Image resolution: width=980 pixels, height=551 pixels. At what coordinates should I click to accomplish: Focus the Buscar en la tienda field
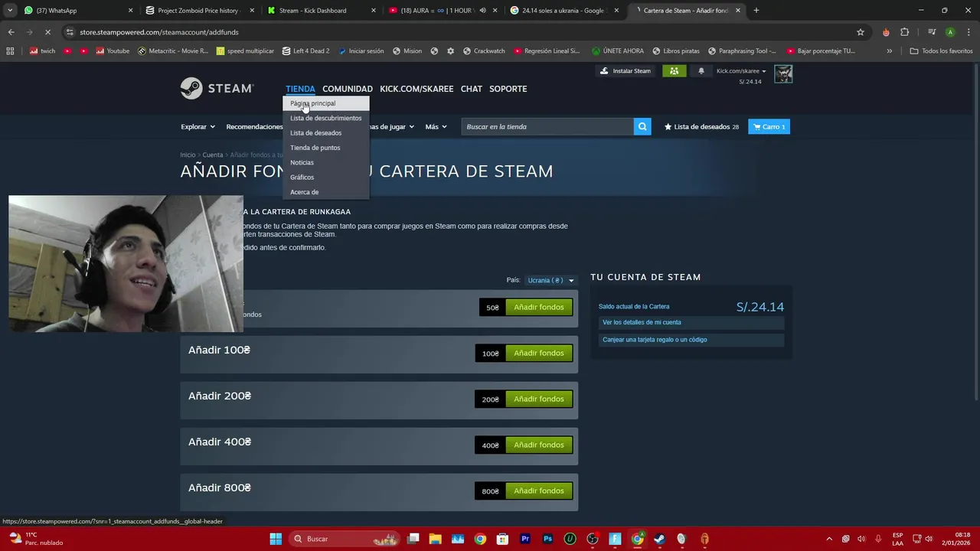pyautogui.click(x=547, y=126)
